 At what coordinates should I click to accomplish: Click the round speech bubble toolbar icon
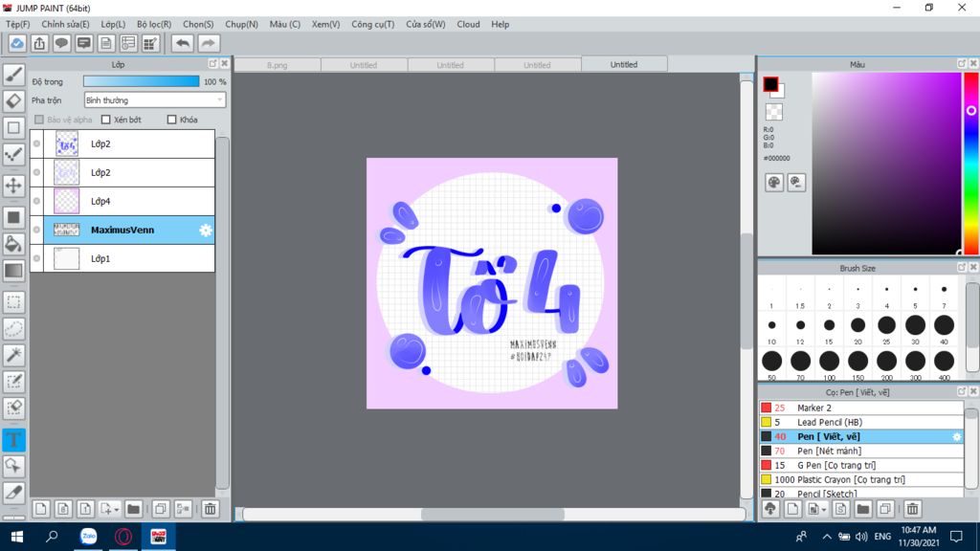(62, 43)
